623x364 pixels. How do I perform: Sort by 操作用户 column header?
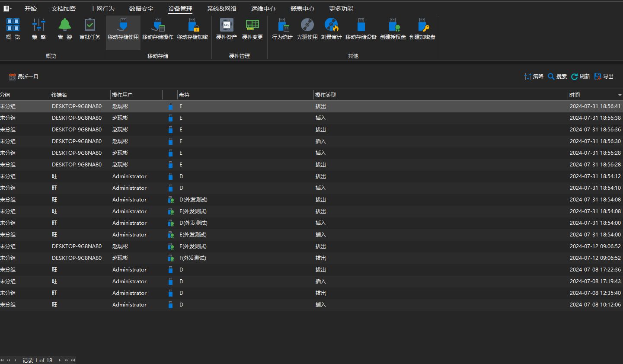click(x=136, y=95)
